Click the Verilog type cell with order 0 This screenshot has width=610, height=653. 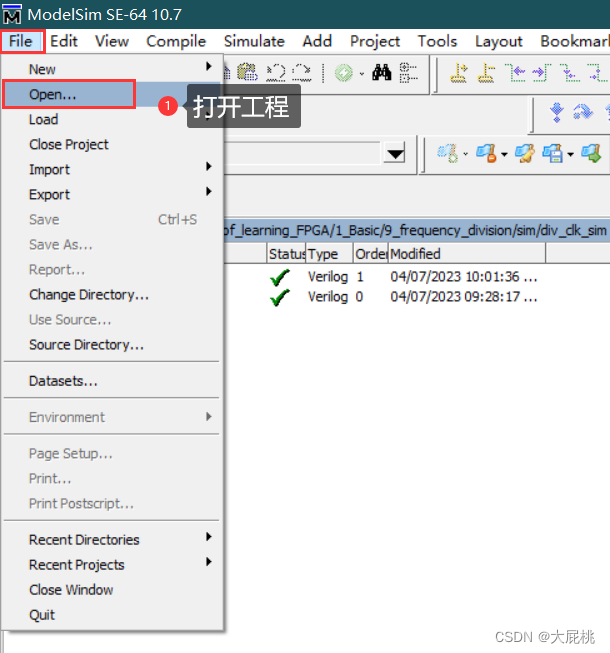click(328, 297)
